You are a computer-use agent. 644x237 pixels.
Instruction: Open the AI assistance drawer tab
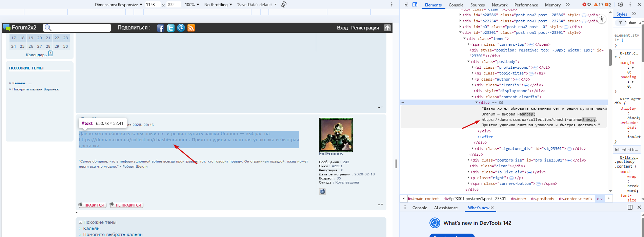446,208
